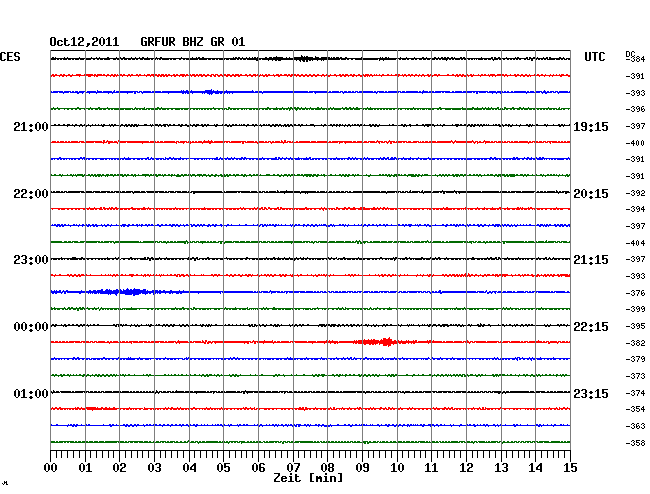Click the 23:15 UTC time label
The height and width of the screenshot is (494, 650).
tap(591, 393)
